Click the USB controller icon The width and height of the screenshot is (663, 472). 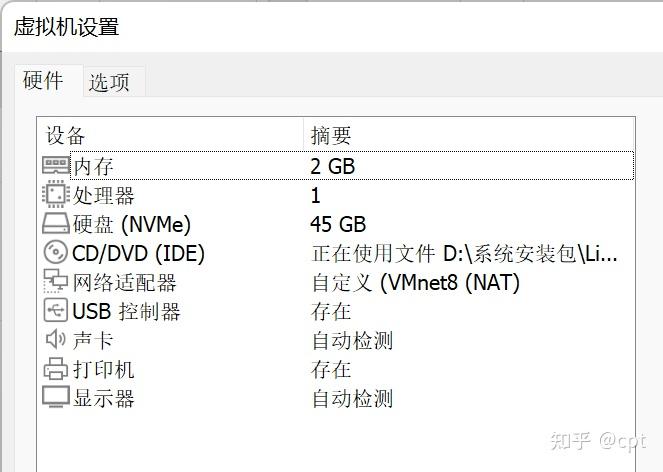56,311
